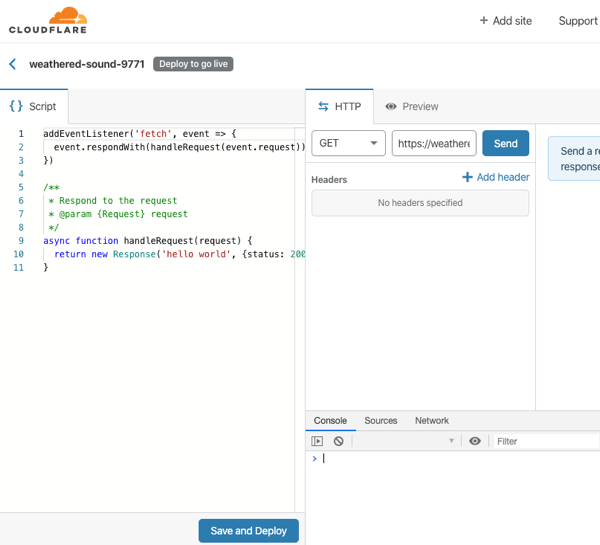Open the Network devtools tab
This screenshot has height=545, width=600.
point(432,421)
